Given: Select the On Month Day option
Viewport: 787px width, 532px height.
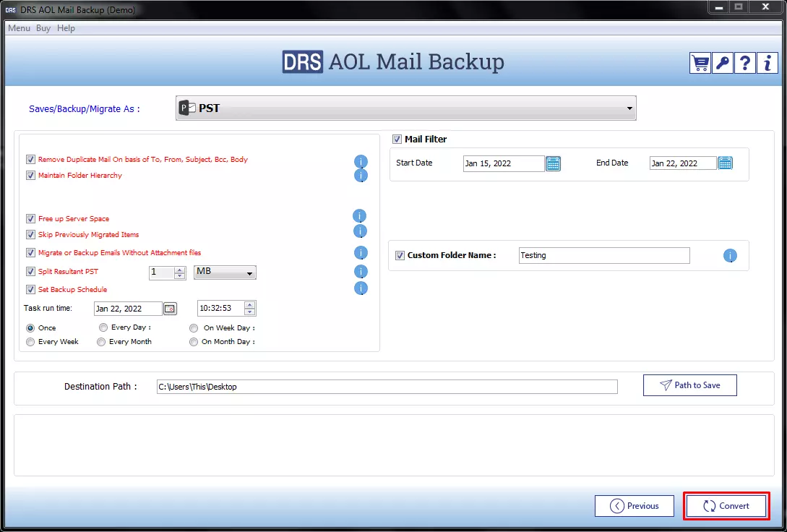Looking at the screenshot, I should coord(194,343).
